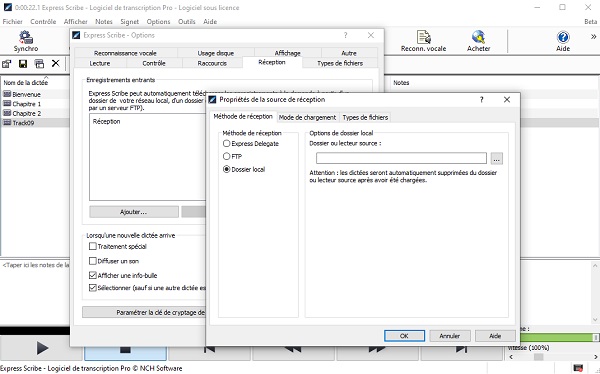Open Usage disque tab in Options

click(x=215, y=53)
